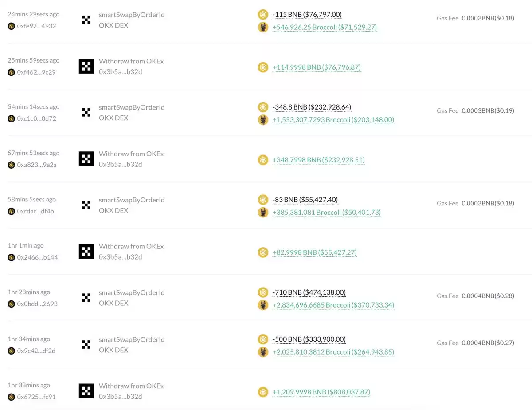Click the +1,553,307.7293 Broccoli amount link

coord(333,120)
